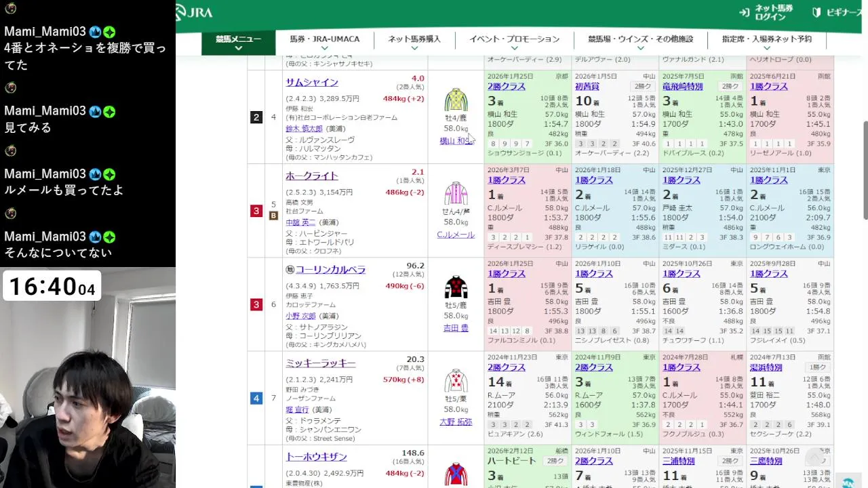This screenshot has height=488, width=868.
Task: Click red frame number 3 badge for ホークライト
Action: tap(256, 211)
